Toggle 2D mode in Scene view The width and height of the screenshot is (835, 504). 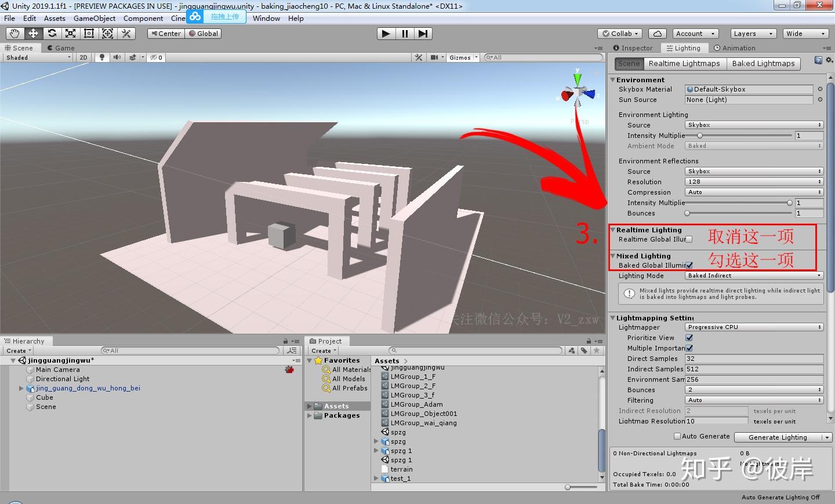tap(83, 57)
